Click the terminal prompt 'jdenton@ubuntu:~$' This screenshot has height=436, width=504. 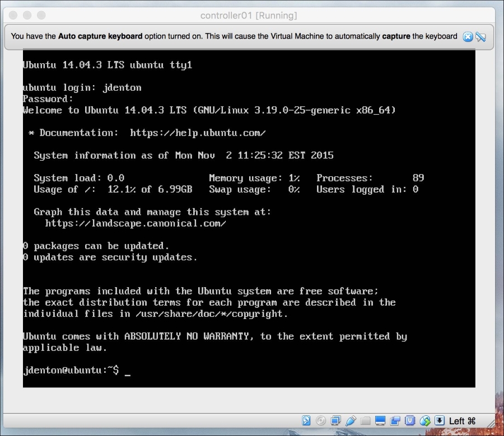[x=71, y=370]
